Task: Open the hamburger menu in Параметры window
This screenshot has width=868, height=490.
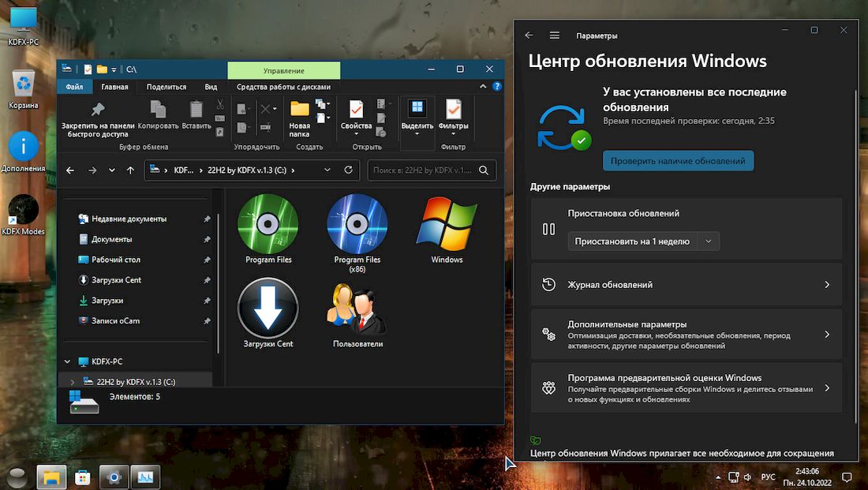Action: click(555, 36)
